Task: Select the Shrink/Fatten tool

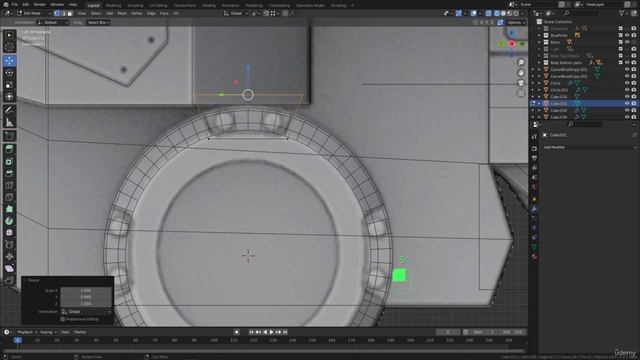Action: pyautogui.click(x=9, y=256)
